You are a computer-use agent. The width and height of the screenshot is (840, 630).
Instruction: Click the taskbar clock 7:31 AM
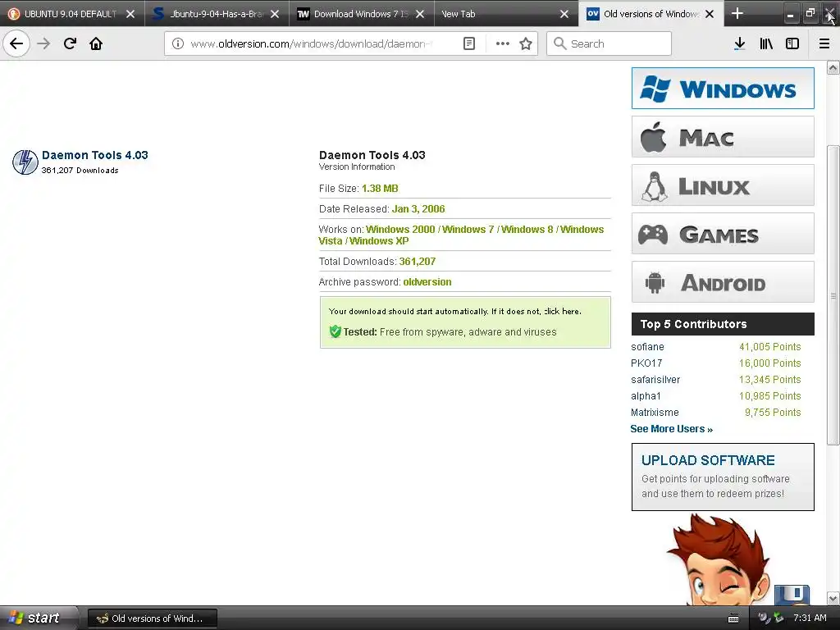click(x=810, y=618)
